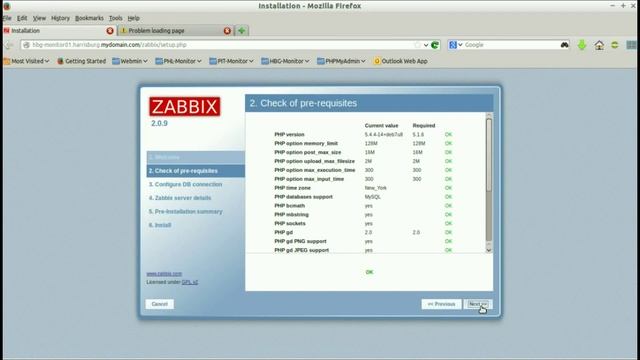Click the Current value column header

click(381, 125)
